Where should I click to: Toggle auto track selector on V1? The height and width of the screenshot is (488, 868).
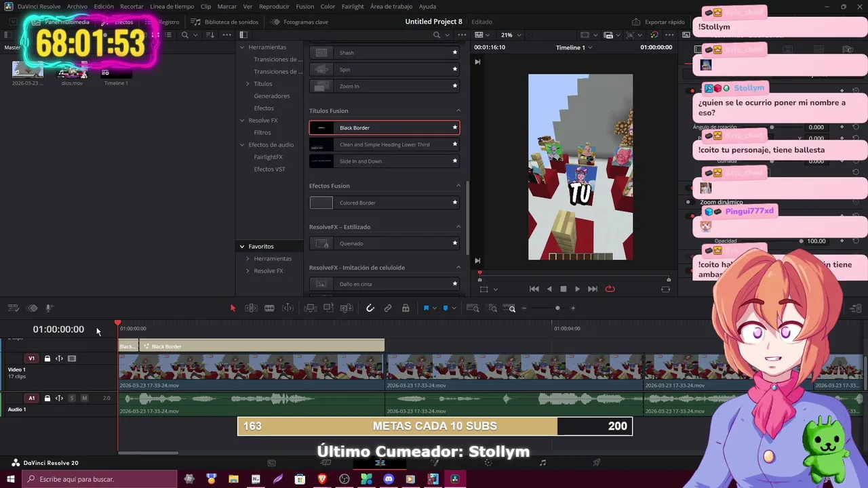pos(59,359)
